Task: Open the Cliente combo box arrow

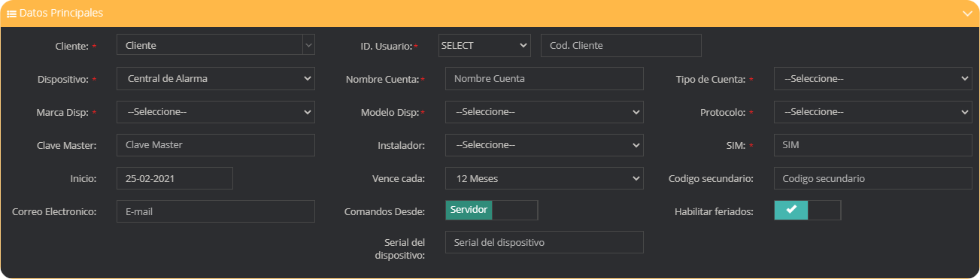Action: pyautogui.click(x=308, y=45)
